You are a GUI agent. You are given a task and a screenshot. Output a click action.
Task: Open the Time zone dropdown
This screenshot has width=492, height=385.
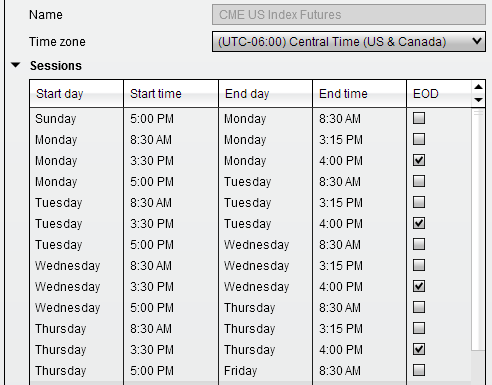tap(349, 42)
